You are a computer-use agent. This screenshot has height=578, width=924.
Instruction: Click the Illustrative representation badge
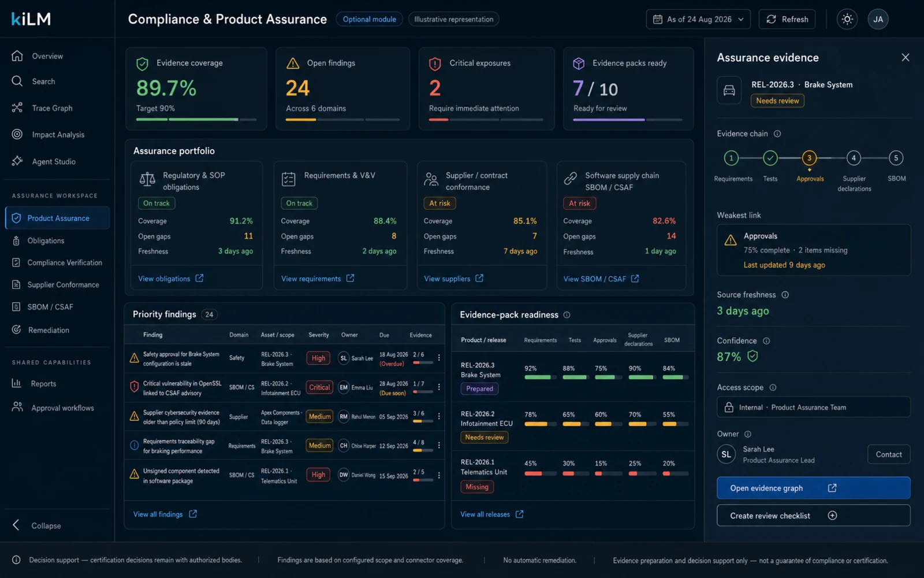pyautogui.click(x=454, y=19)
